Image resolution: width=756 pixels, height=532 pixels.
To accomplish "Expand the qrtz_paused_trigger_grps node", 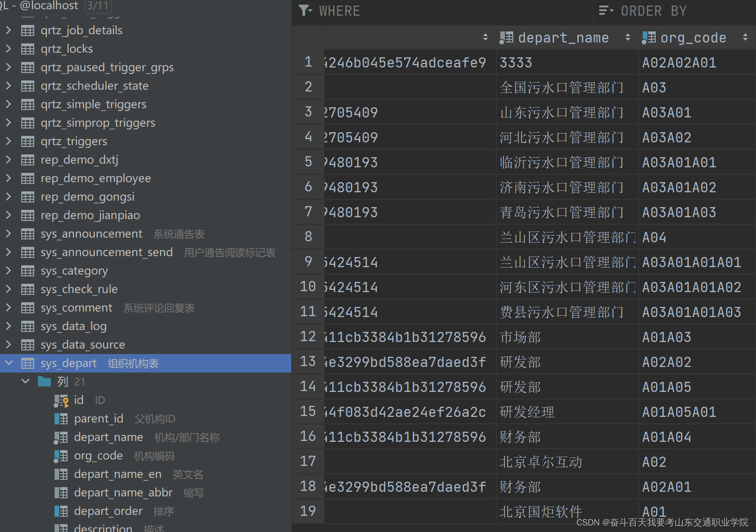I will 8,67.
